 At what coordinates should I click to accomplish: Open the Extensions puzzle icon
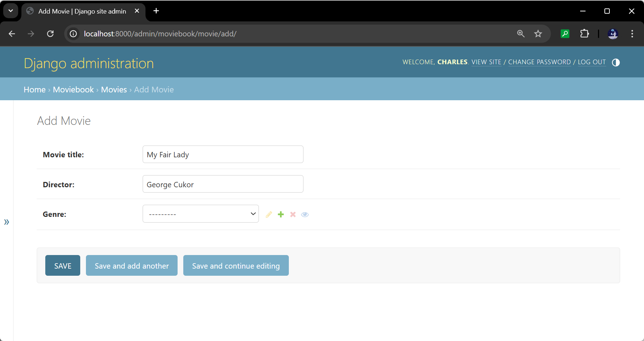[584, 34]
